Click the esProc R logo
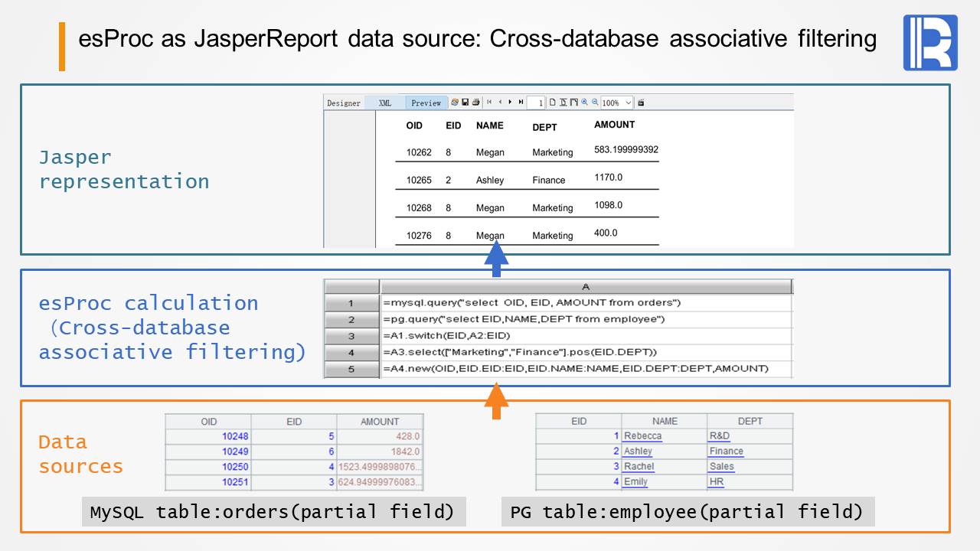The height and width of the screenshot is (551, 980). point(929,43)
